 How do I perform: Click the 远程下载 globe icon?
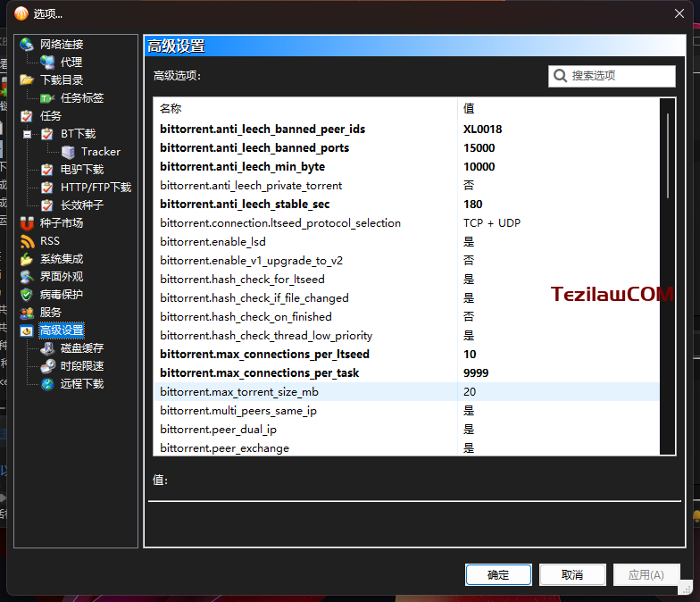tap(47, 384)
